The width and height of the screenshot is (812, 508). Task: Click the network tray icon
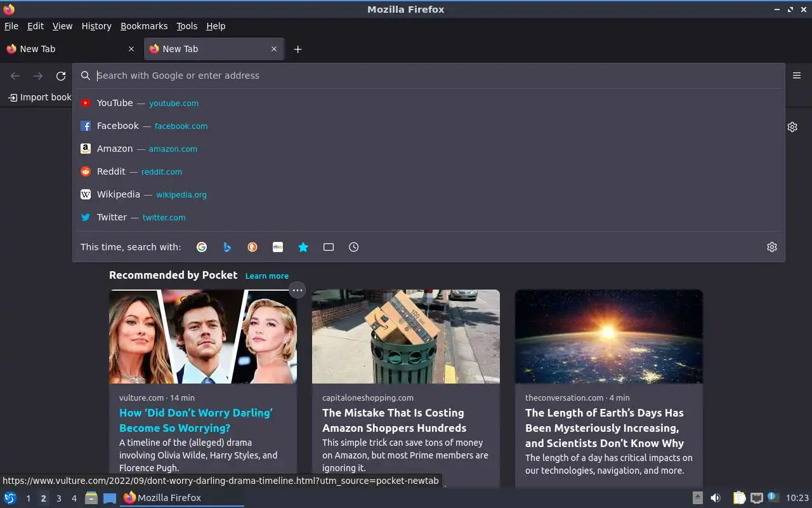(x=756, y=498)
